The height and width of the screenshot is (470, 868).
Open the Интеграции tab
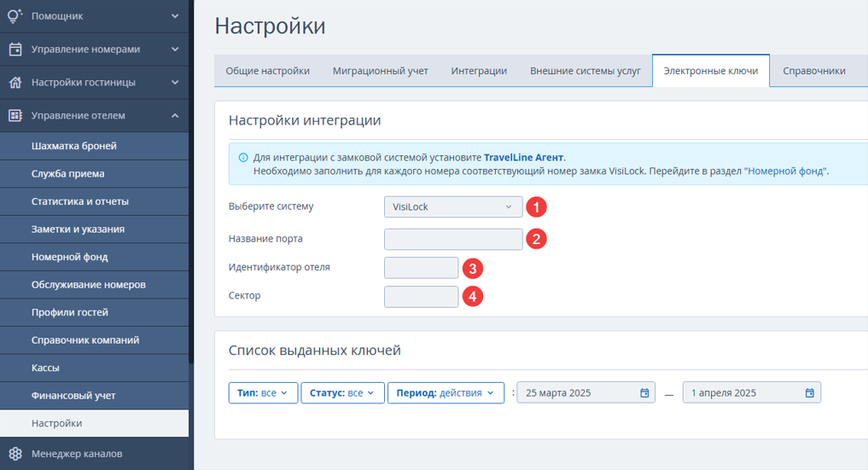(479, 71)
